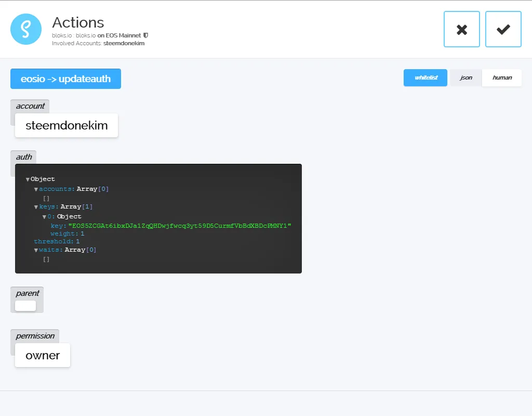532x416 pixels.
Task: Click the empty parent value field
Action: point(25,306)
